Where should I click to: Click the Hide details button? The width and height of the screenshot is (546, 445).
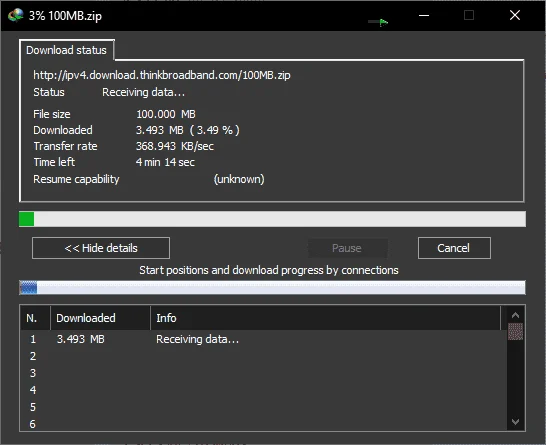tap(101, 248)
